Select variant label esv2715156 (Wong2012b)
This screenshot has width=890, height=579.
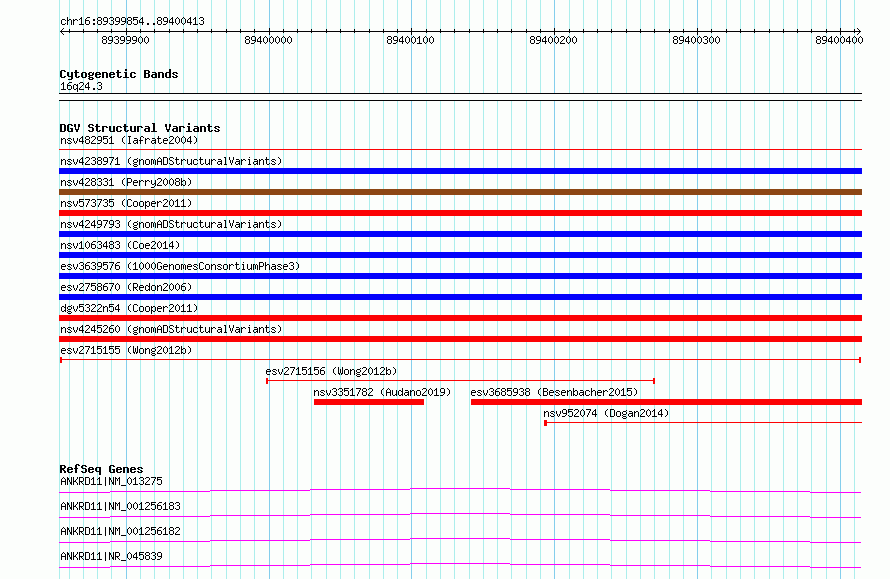pos(331,371)
